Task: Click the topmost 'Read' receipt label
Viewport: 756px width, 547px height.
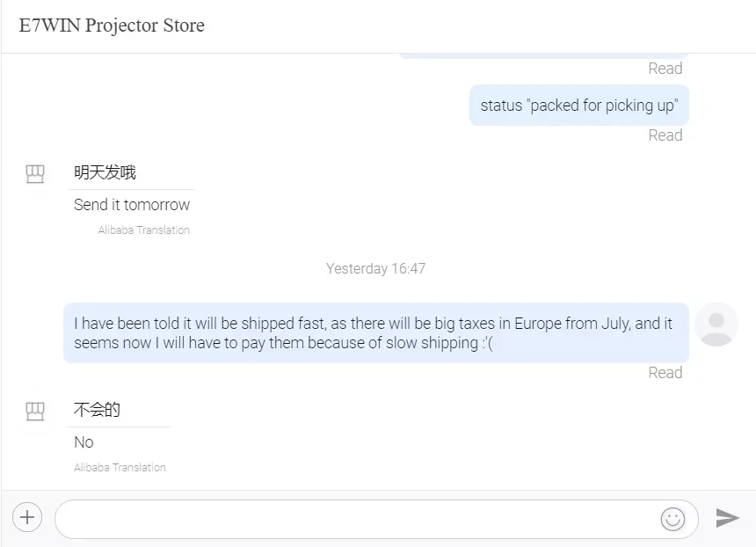Action: click(665, 69)
